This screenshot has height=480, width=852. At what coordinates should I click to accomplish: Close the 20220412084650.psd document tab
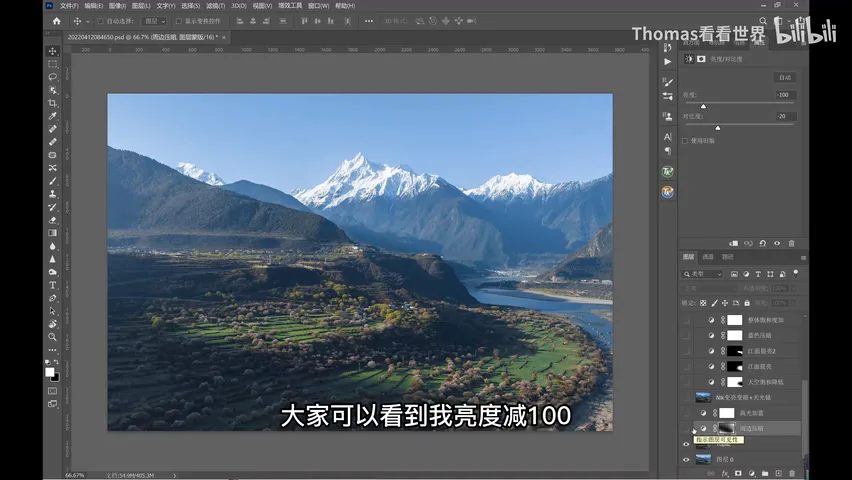tap(224, 38)
